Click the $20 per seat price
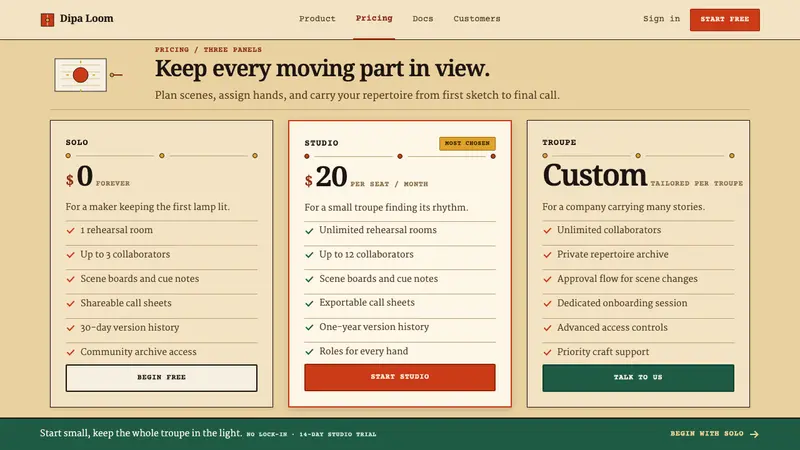 tap(366, 177)
